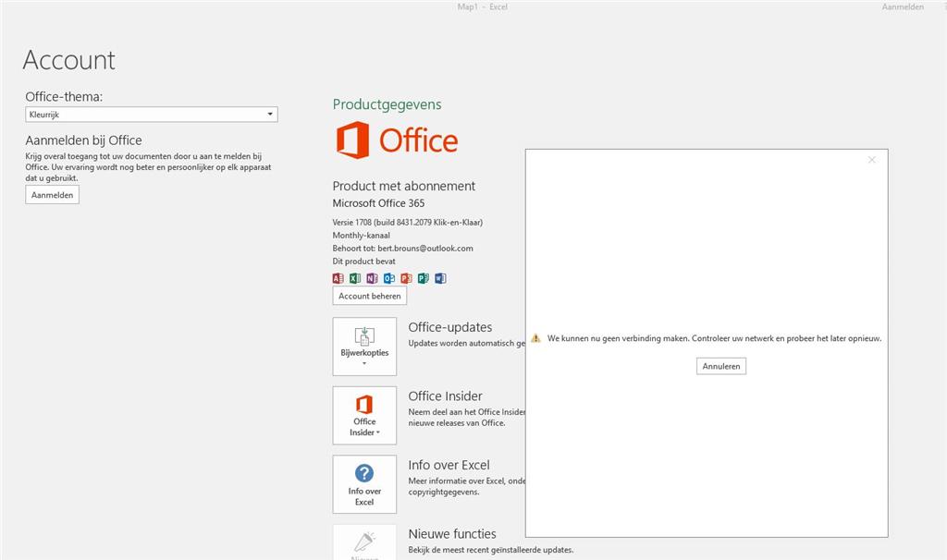Click the Productgegevens heading
The height and width of the screenshot is (560, 947).
[387, 104]
